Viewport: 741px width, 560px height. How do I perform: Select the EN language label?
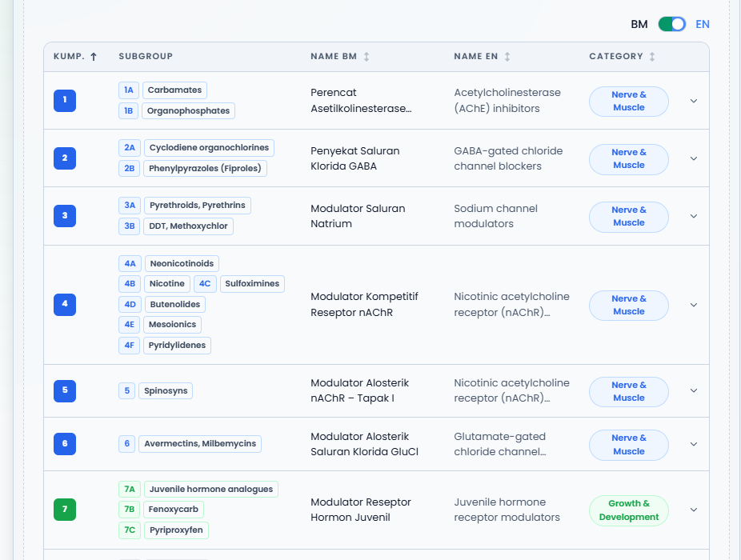tap(703, 24)
